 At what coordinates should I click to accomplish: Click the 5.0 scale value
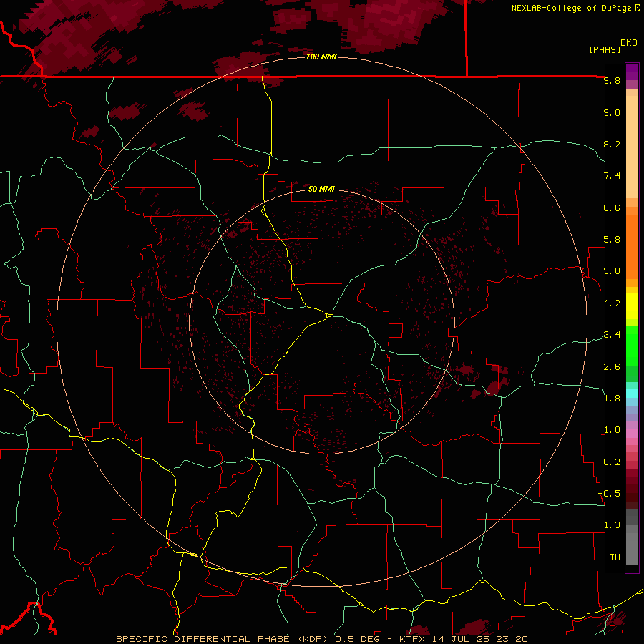(612, 271)
